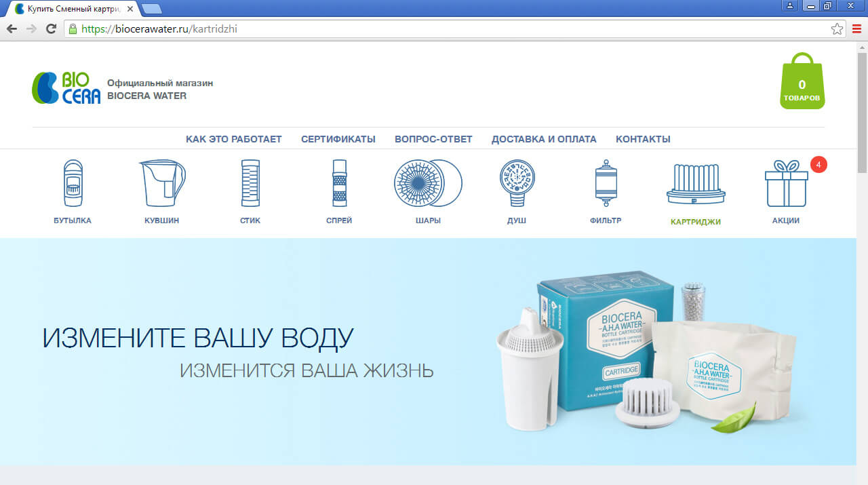
Task: Click the address bar URL field
Action: pos(271,28)
